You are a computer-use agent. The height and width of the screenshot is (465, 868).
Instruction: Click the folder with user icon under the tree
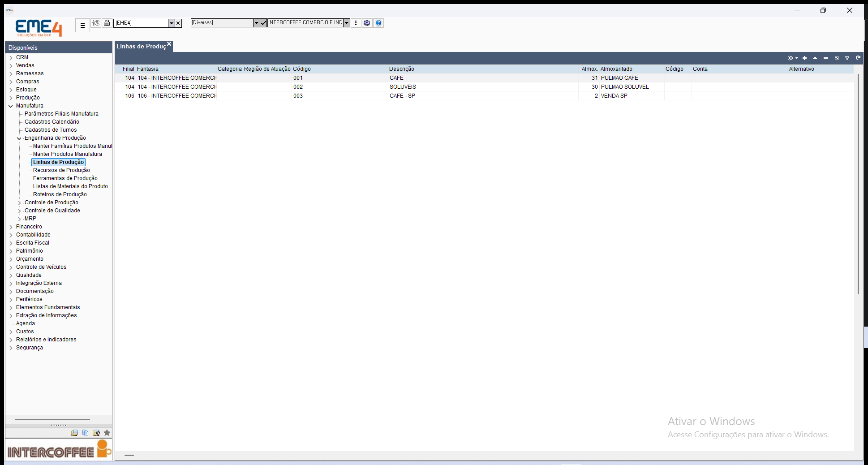click(96, 433)
